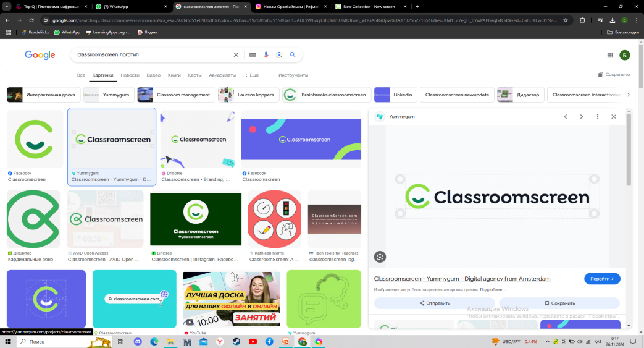Go back in browser history

click(7, 20)
